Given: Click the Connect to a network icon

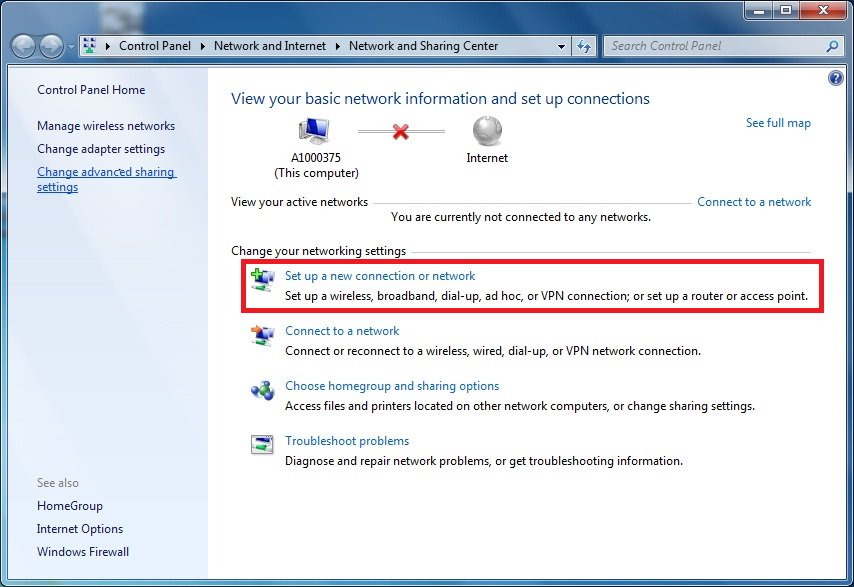Looking at the screenshot, I should coord(262,336).
